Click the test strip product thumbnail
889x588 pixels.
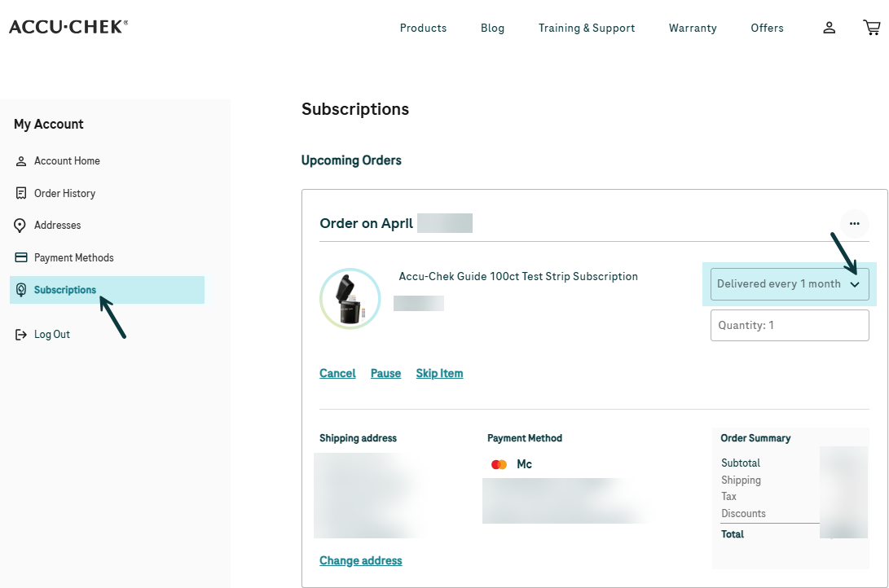[350, 299]
